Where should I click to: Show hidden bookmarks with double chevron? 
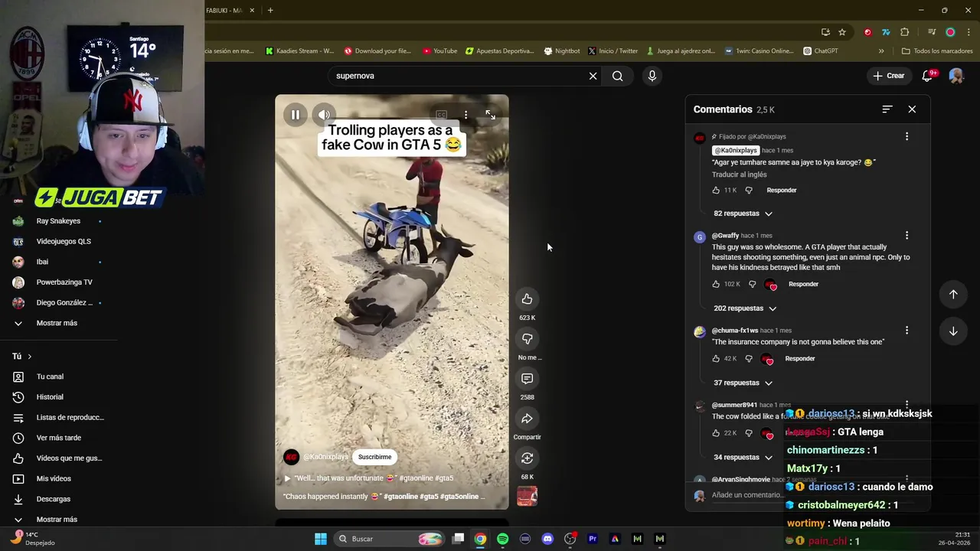pyautogui.click(x=881, y=51)
